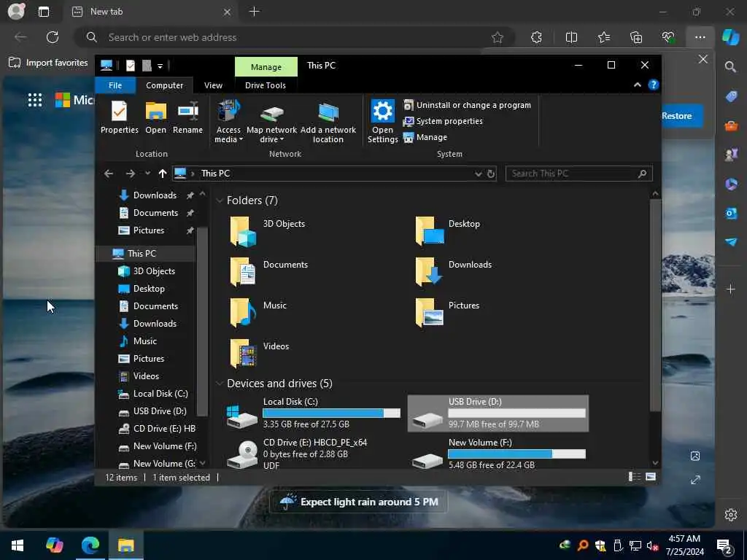
Task: Click quick access Properties checkmark icon
Action: (130, 66)
